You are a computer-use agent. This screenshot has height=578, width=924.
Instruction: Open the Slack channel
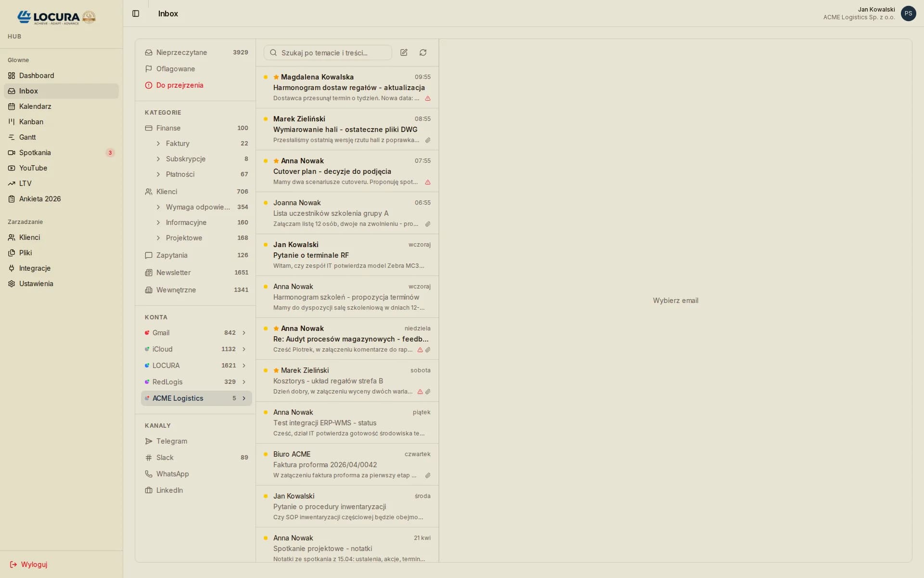tap(165, 458)
